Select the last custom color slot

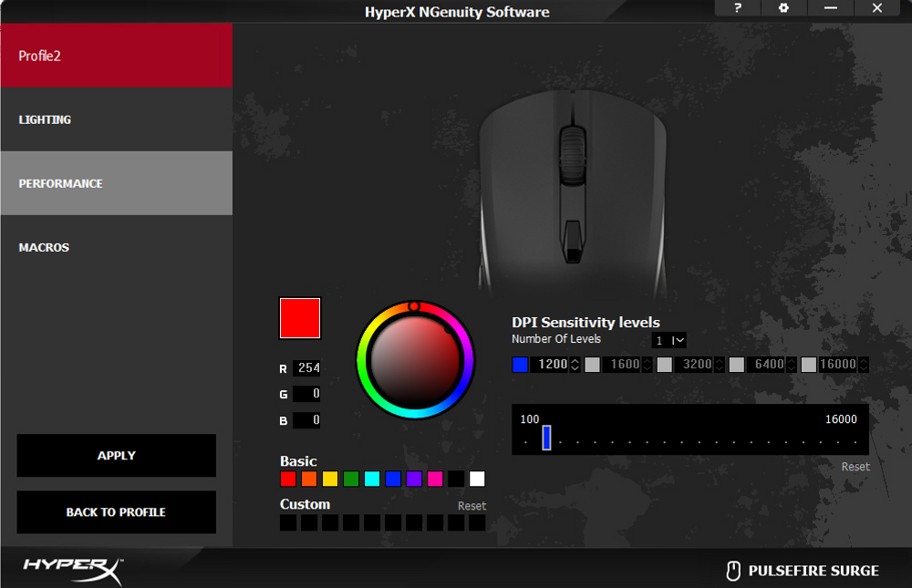(x=477, y=522)
